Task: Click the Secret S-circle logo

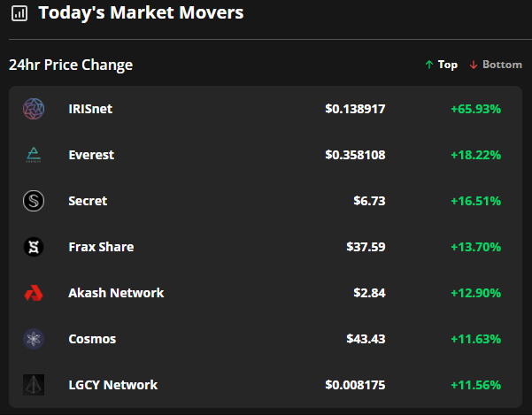Action: (x=34, y=201)
